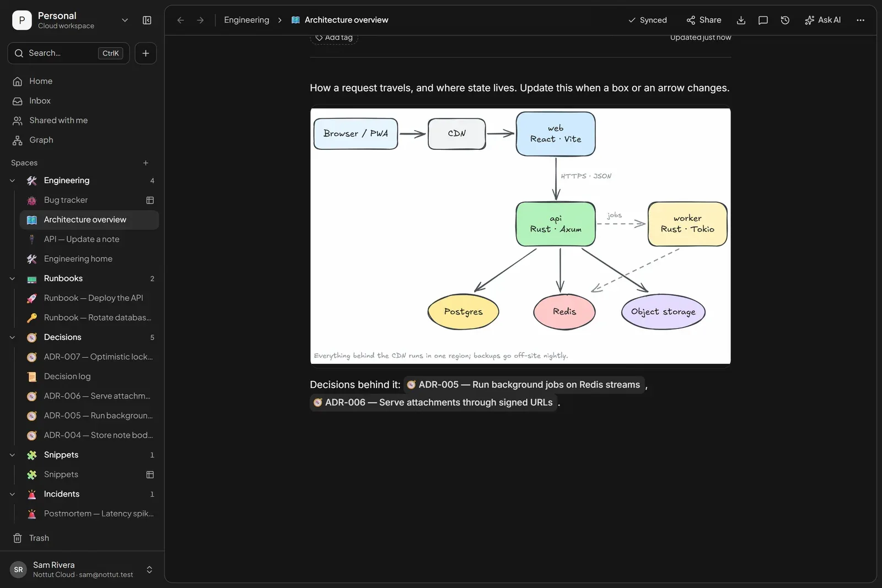Image resolution: width=882 pixels, height=588 pixels.
Task: Click the Snippets page table icon
Action: (x=150, y=474)
